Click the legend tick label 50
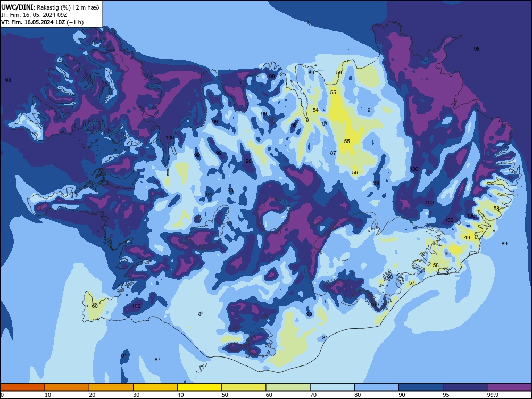Image resolution: width=532 pixels, height=399 pixels. click(225, 395)
